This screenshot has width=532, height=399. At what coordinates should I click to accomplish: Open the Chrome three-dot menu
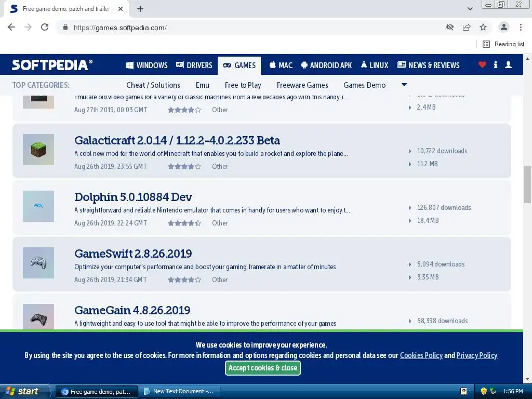pyautogui.click(x=521, y=27)
